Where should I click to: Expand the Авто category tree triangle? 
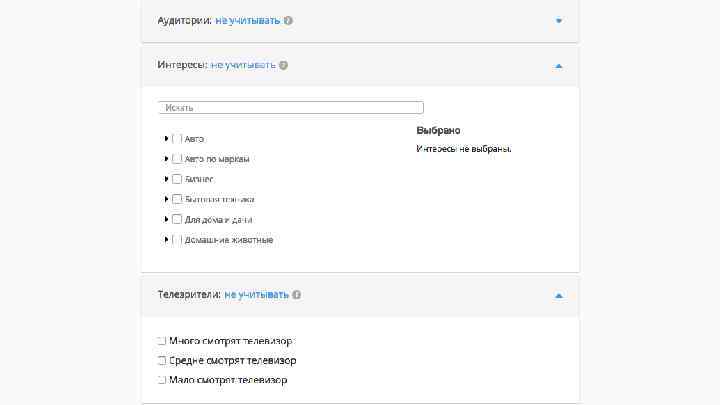click(x=166, y=138)
